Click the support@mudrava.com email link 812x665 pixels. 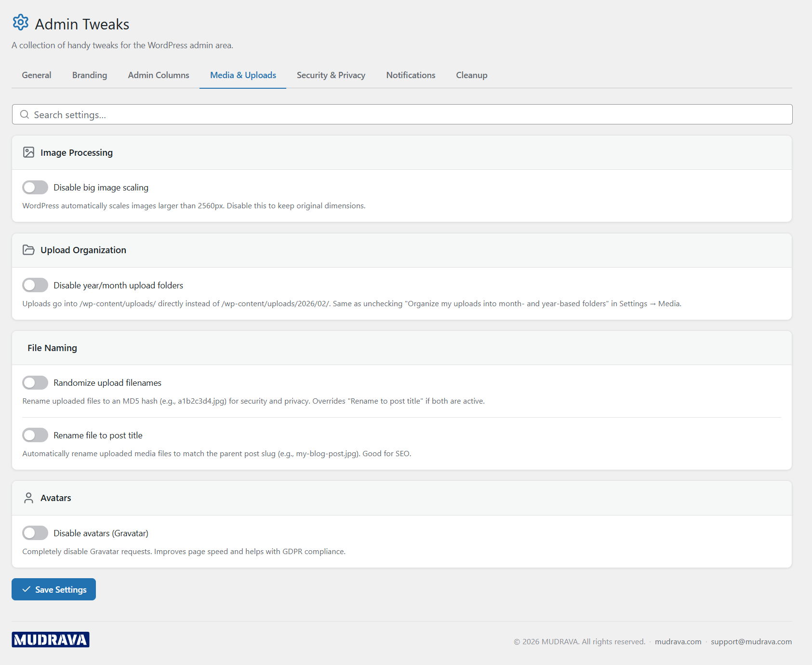751,641
